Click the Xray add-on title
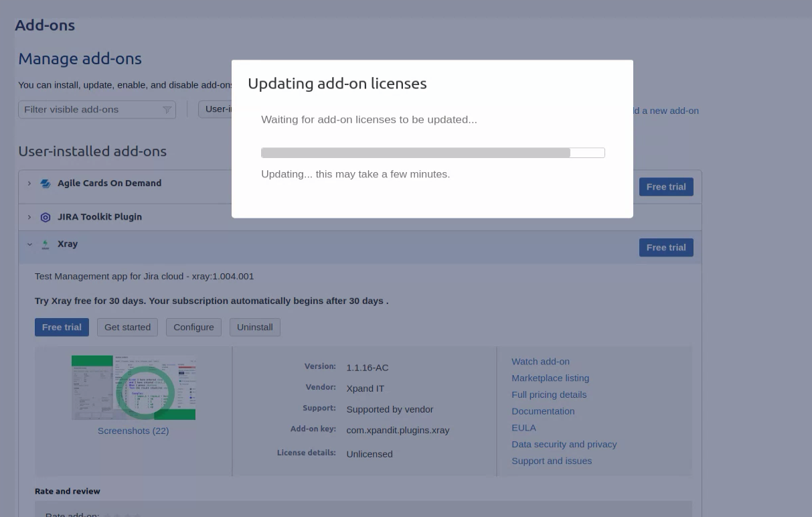 [x=68, y=244]
